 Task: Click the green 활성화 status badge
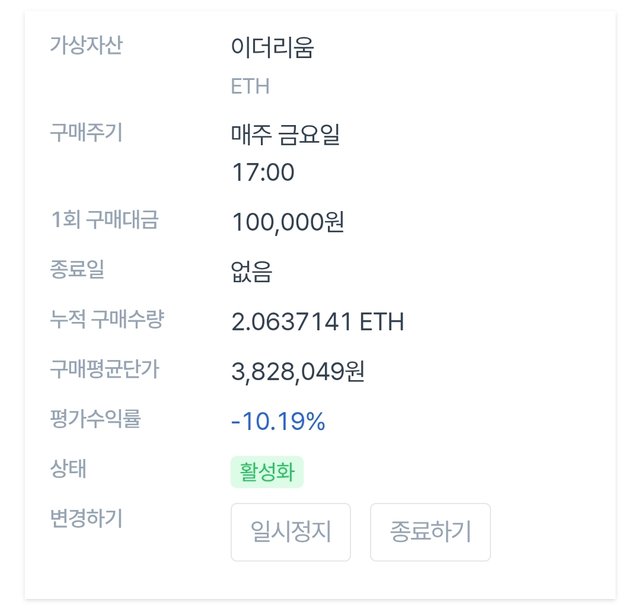tap(267, 472)
